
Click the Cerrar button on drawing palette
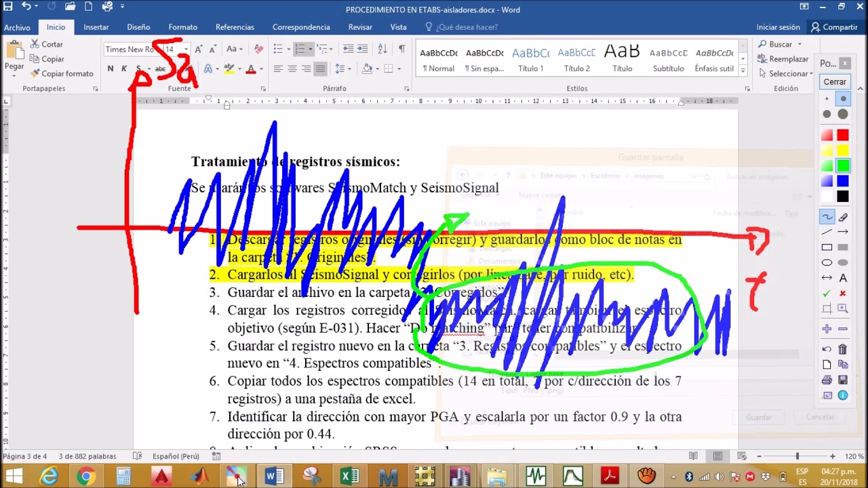pyautogui.click(x=835, y=81)
